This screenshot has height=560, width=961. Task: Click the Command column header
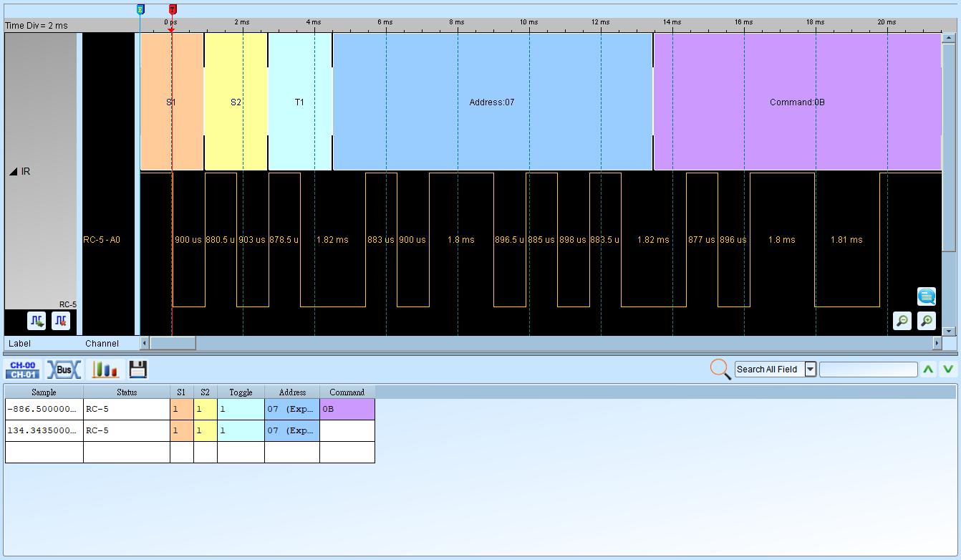pos(347,392)
